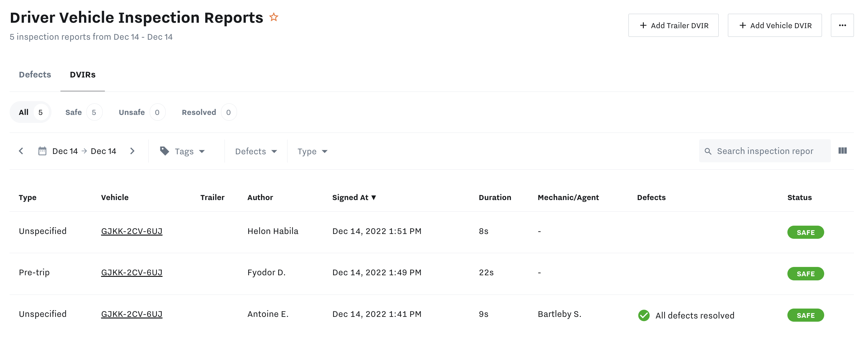868x338 pixels.
Task: Select the DVIRs tab
Action: pyautogui.click(x=83, y=75)
